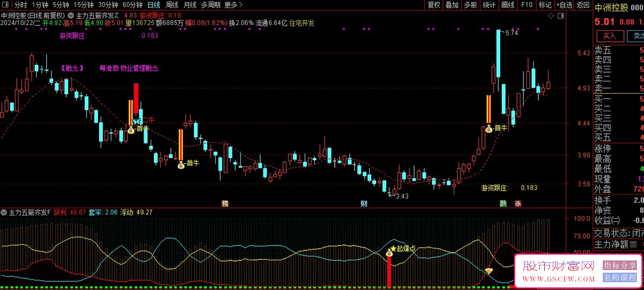Click the 买五 order book row

tap(619, 138)
